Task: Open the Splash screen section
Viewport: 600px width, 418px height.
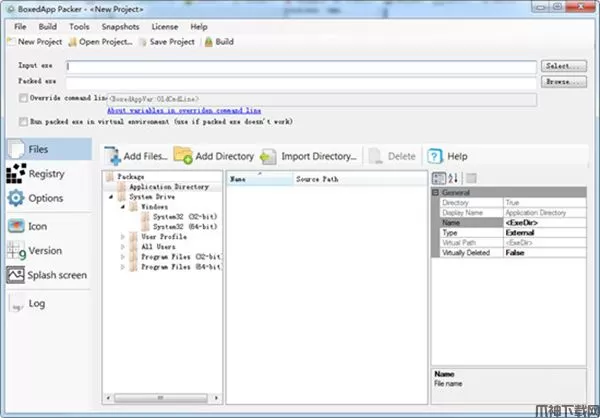Action: (x=47, y=275)
